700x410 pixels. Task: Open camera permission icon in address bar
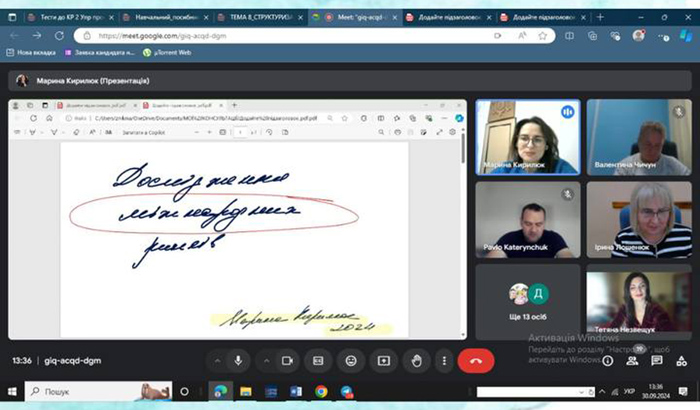pyautogui.click(x=497, y=36)
